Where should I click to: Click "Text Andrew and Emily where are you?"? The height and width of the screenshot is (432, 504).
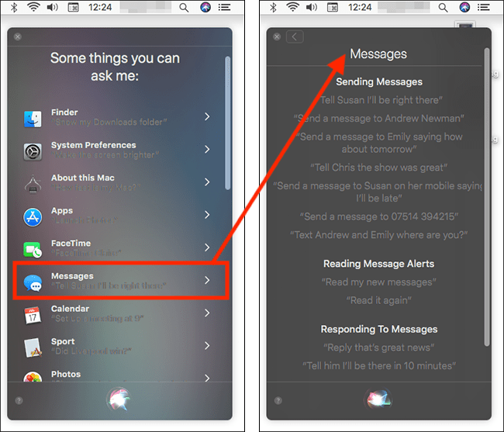[379, 235]
